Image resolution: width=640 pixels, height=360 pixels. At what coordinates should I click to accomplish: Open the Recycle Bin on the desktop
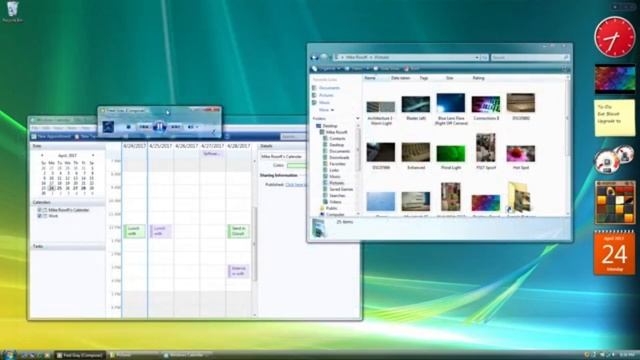[x=12, y=11]
